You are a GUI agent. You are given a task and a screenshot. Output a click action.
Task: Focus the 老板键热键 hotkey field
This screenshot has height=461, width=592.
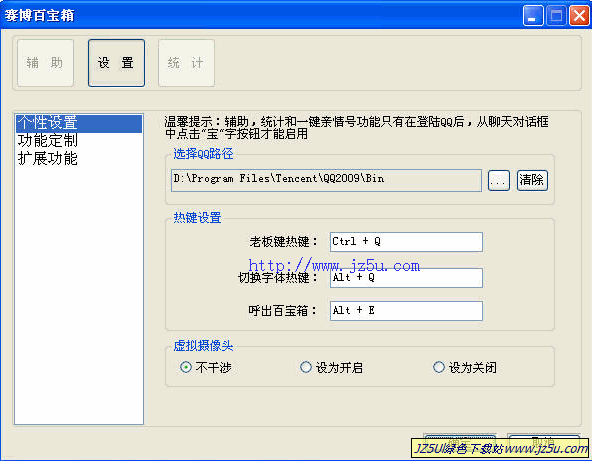tap(406, 242)
